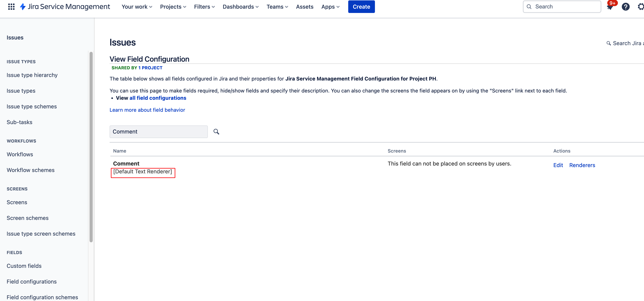Click the Jira Service Management logo
644x301 pixels.
[65, 7]
